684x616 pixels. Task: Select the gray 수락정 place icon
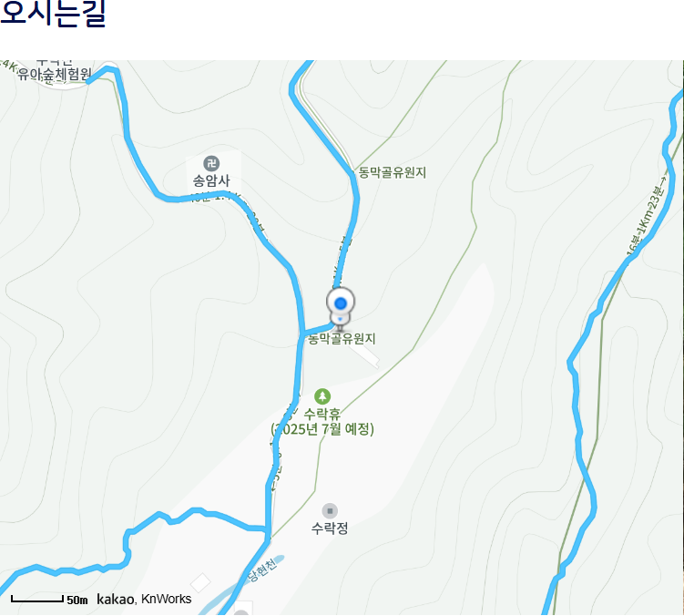pyautogui.click(x=330, y=511)
